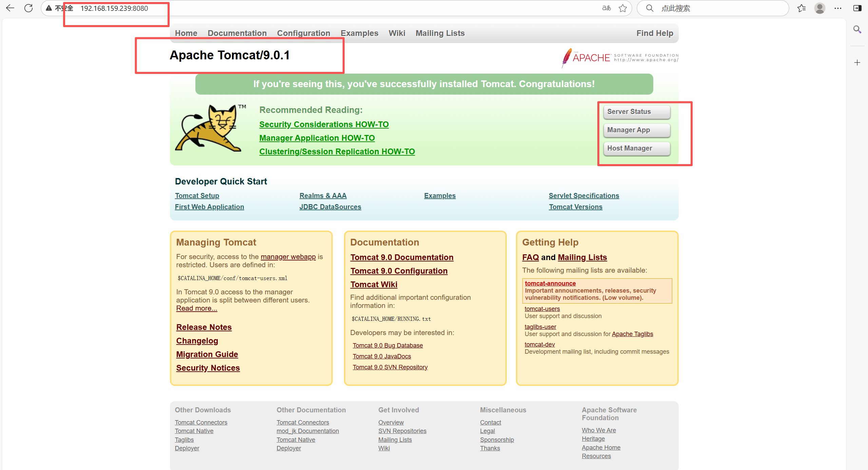Open the tomcat-announce mailing list link

click(x=549, y=283)
